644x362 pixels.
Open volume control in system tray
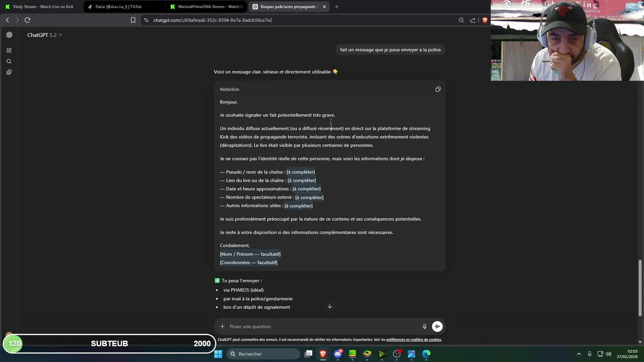point(608,354)
